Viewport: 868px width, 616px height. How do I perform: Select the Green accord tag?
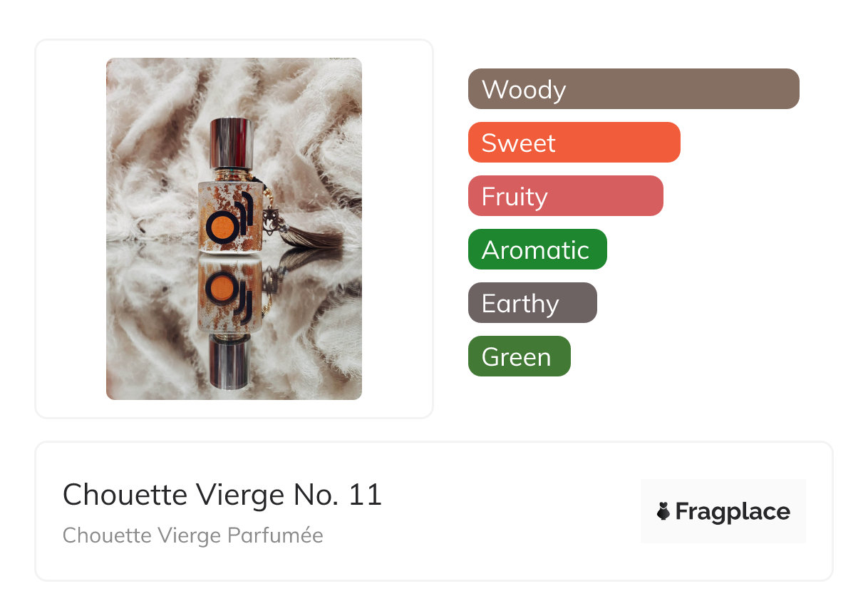[x=520, y=356]
